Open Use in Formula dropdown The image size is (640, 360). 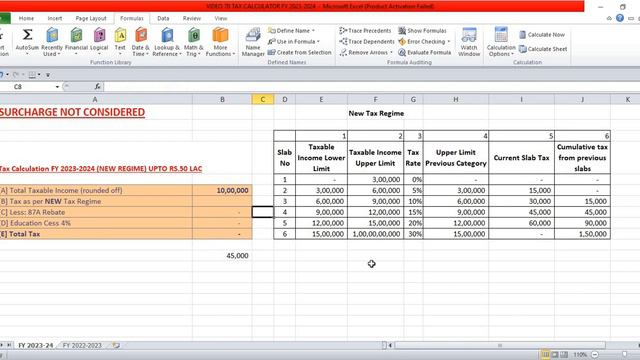[x=293, y=42]
